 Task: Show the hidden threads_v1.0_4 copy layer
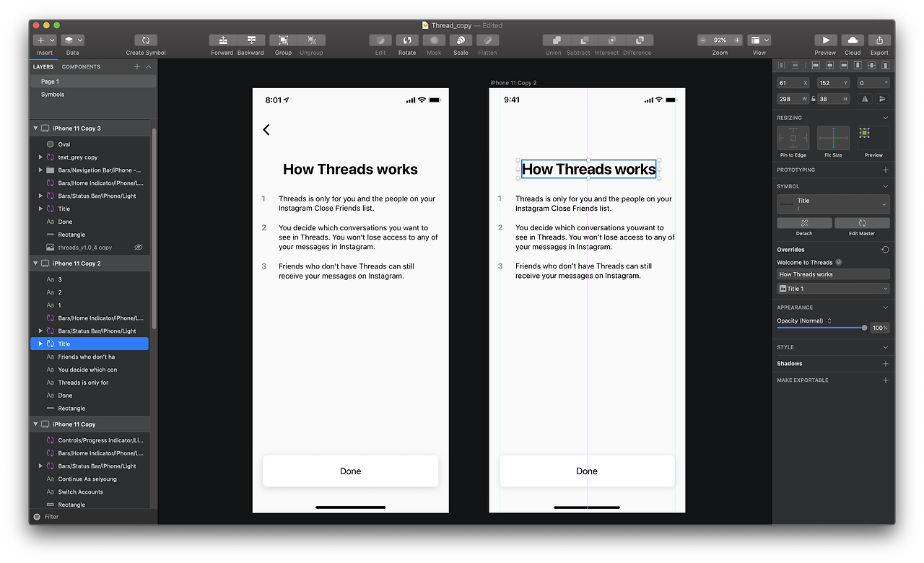(139, 248)
